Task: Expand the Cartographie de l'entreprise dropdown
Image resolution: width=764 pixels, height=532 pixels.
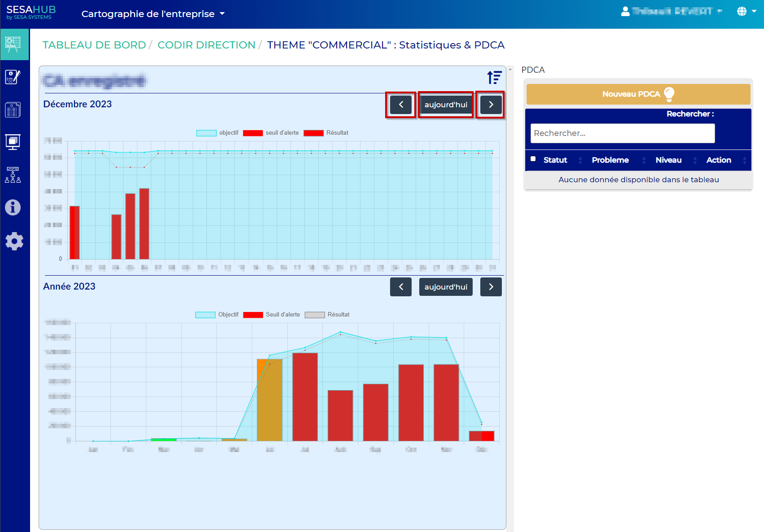Action: click(x=153, y=14)
